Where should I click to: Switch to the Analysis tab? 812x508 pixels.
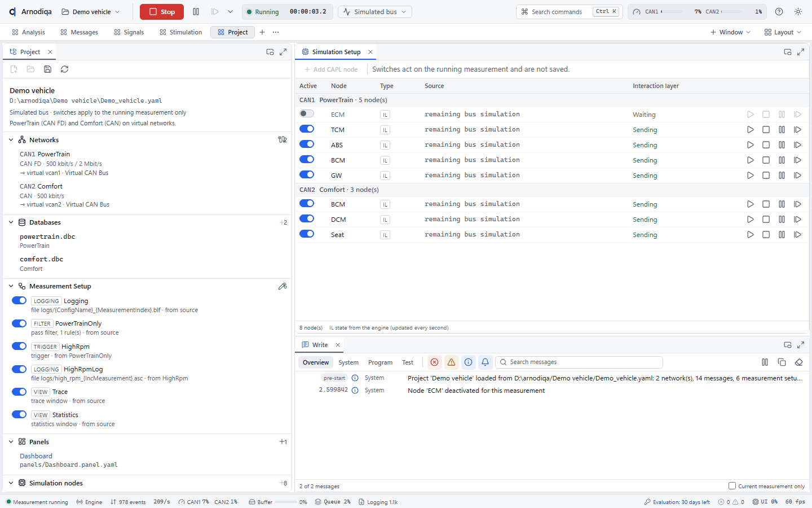pyautogui.click(x=28, y=32)
